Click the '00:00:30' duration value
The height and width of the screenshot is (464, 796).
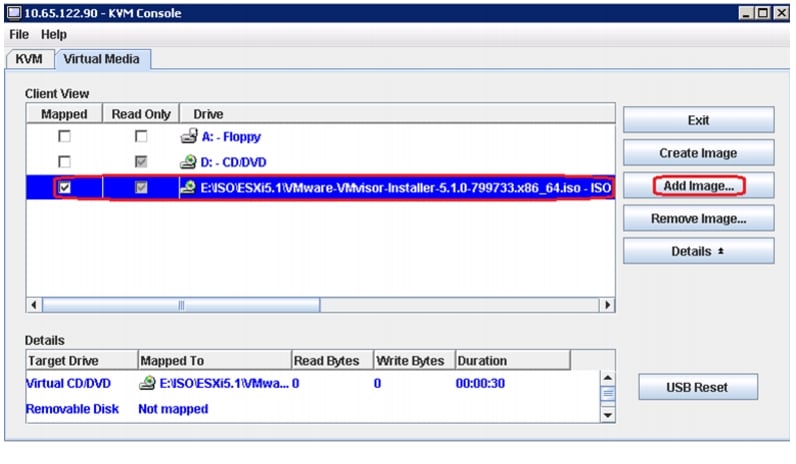point(480,383)
